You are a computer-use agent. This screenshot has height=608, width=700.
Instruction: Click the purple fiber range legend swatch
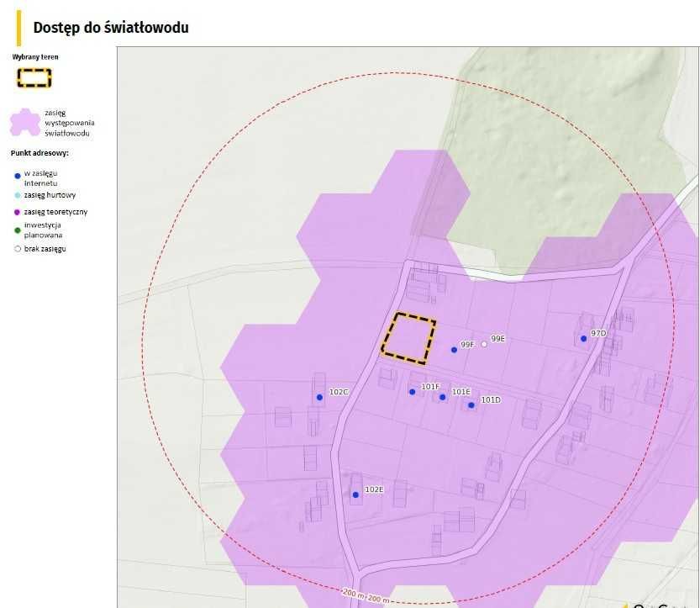coord(25,122)
